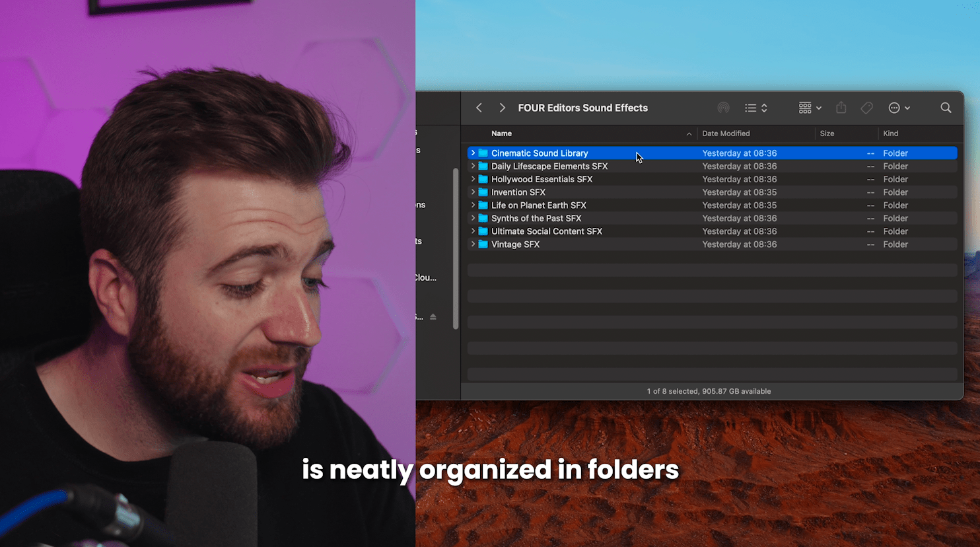
Task: Open the Group By dropdown menu
Action: pyautogui.click(x=810, y=108)
